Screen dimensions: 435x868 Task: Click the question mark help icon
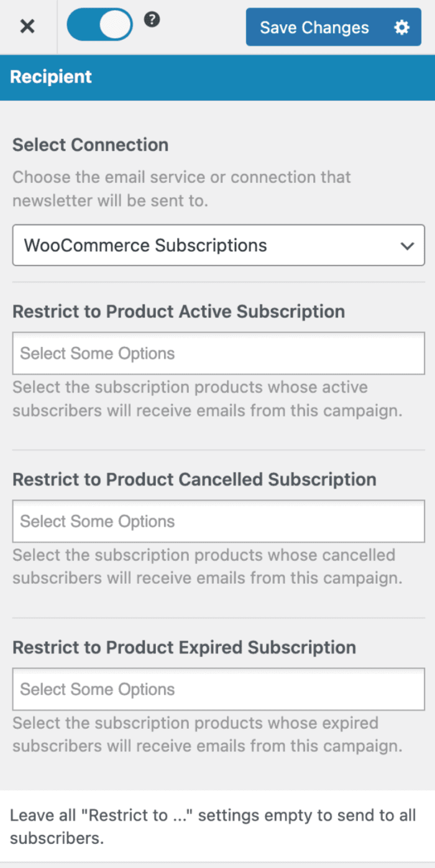click(x=152, y=20)
